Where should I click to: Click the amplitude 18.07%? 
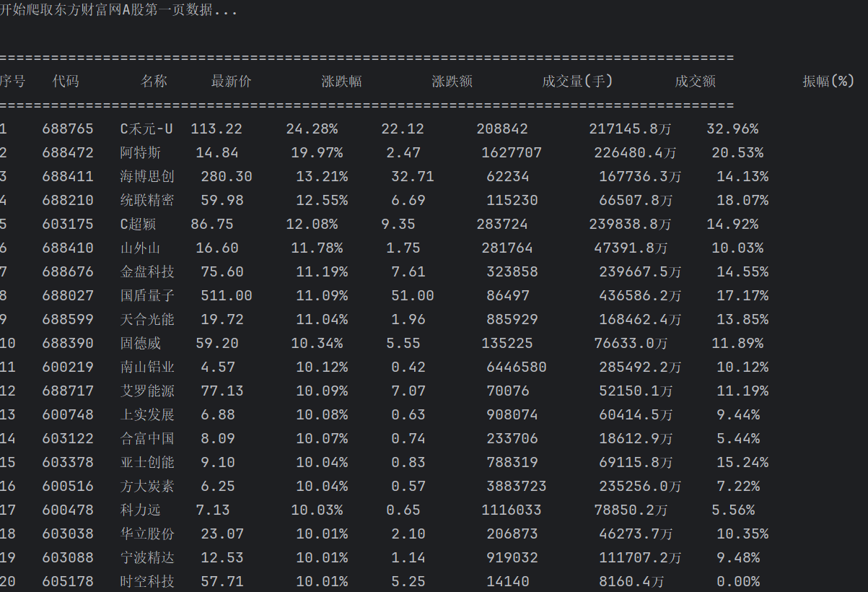pyautogui.click(x=742, y=201)
